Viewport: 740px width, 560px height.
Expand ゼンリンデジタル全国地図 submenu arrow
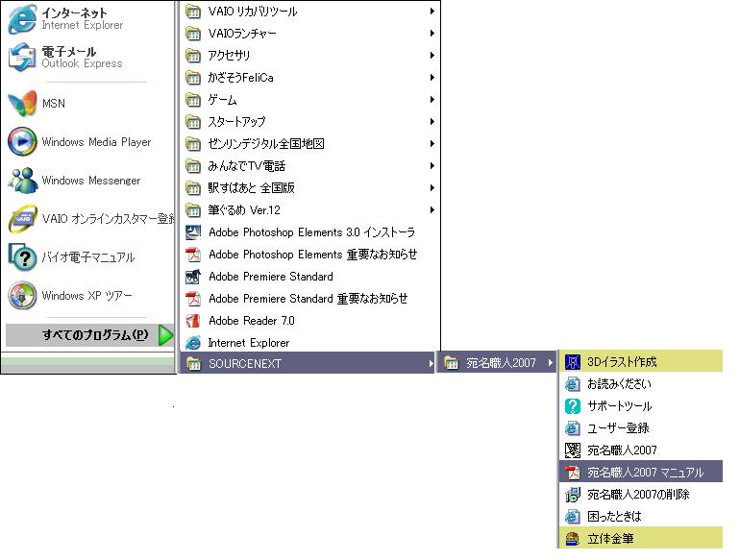click(432, 144)
